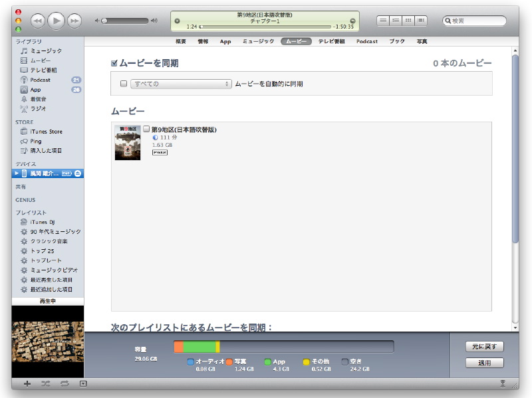Toggle shuffle at the bottom bar
The image size is (532, 398).
point(46,384)
